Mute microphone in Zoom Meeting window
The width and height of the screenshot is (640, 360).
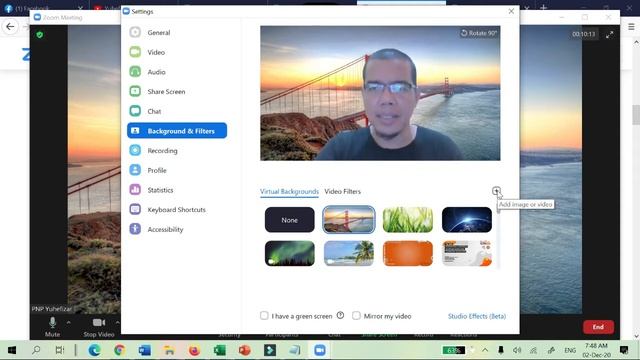tap(52, 327)
